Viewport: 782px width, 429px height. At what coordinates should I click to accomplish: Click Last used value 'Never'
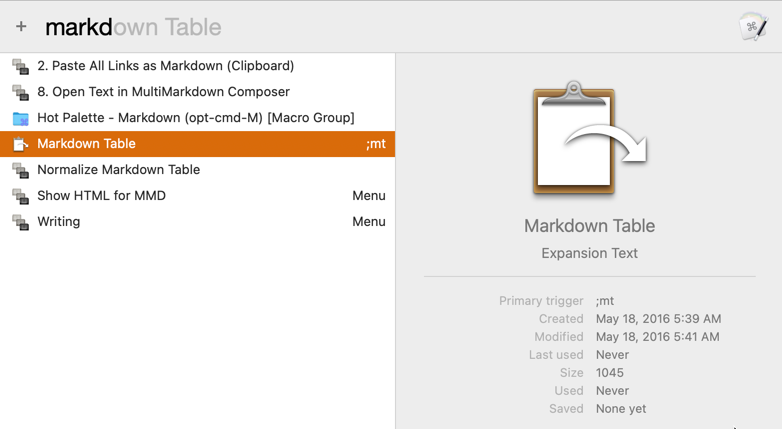click(612, 355)
